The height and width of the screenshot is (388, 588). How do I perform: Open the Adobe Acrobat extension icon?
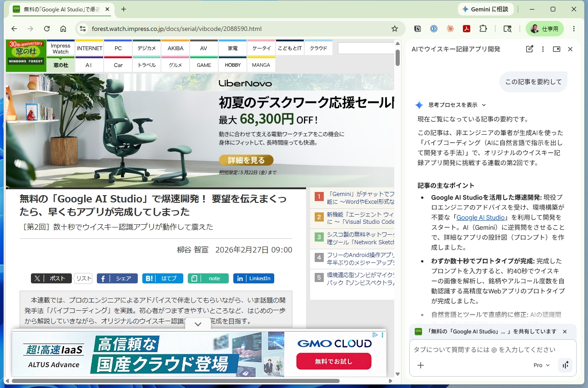point(467,29)
